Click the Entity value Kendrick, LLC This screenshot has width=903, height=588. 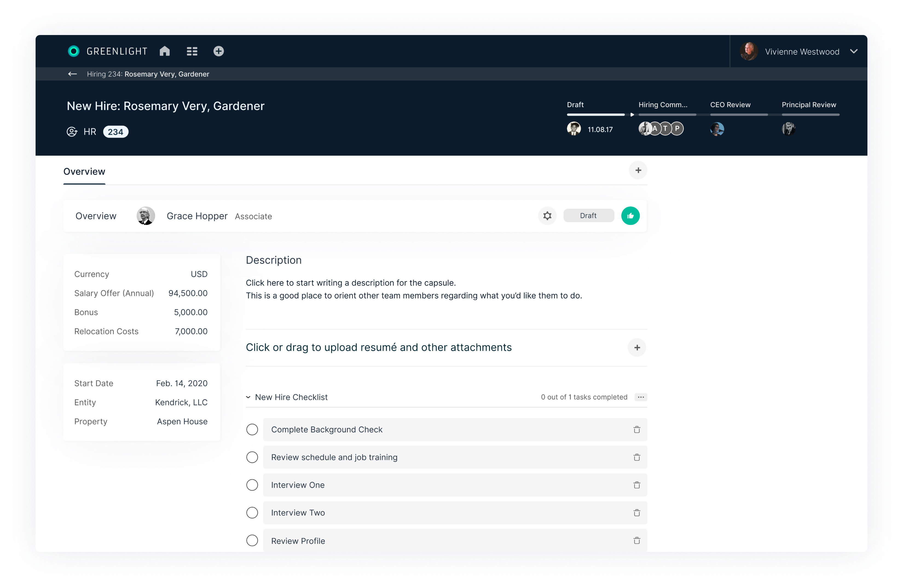181,402
